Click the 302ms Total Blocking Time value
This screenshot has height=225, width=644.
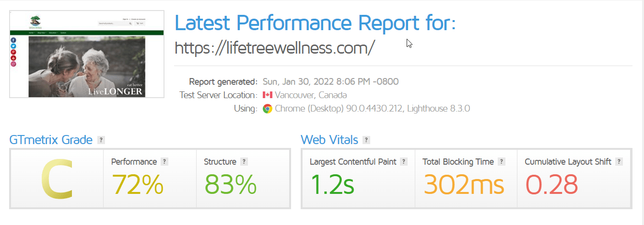point(464,184)
